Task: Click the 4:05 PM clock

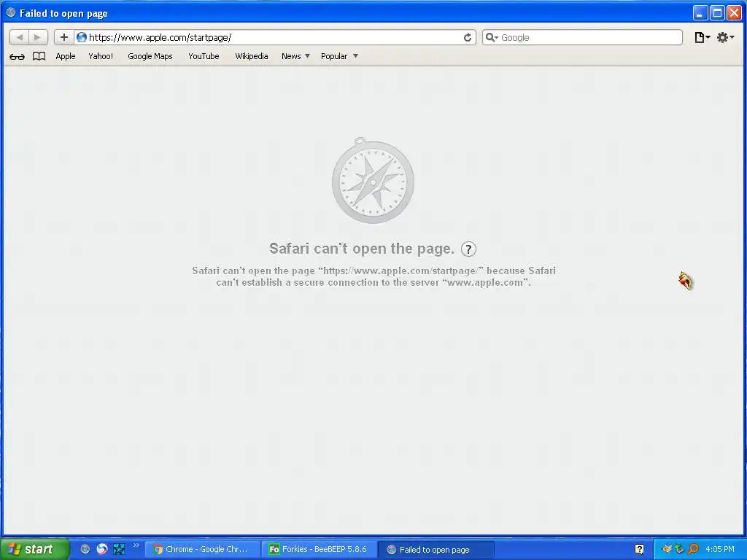Action: point(720,549)
